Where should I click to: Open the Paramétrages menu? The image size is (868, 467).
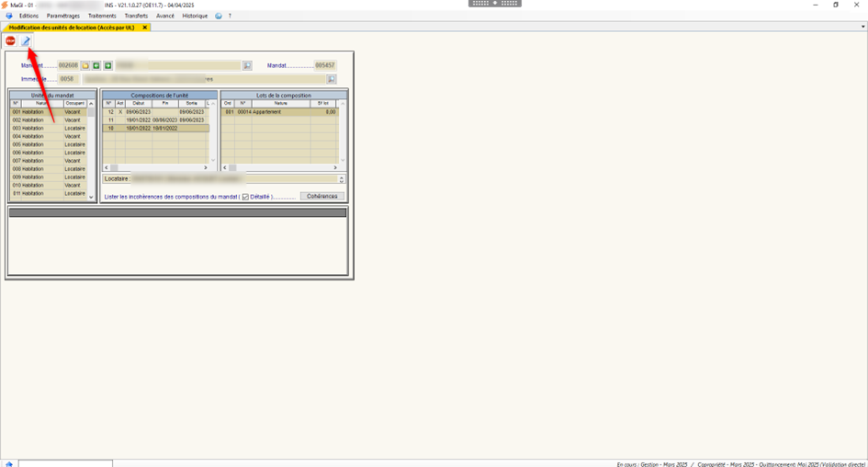pos(63,16)
